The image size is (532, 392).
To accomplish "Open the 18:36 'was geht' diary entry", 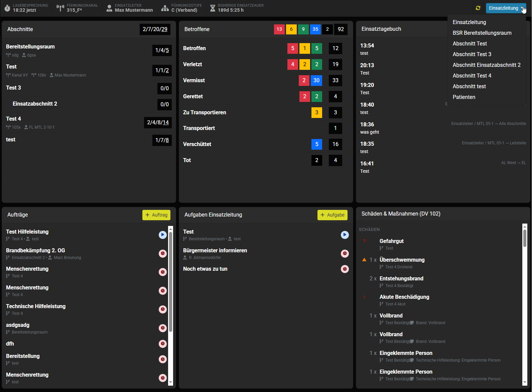I will 443,128.
